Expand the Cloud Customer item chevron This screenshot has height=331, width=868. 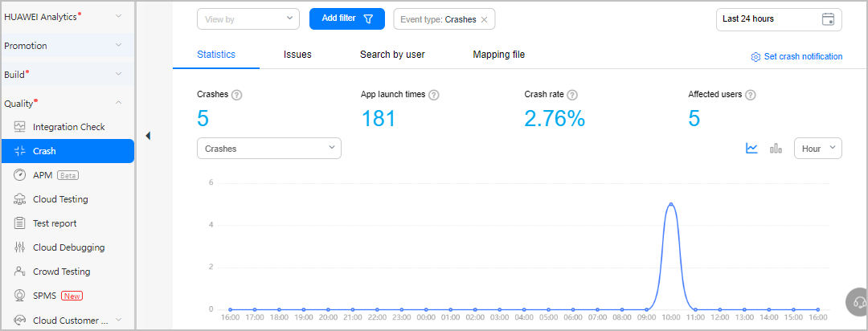(x=118, y=320)
